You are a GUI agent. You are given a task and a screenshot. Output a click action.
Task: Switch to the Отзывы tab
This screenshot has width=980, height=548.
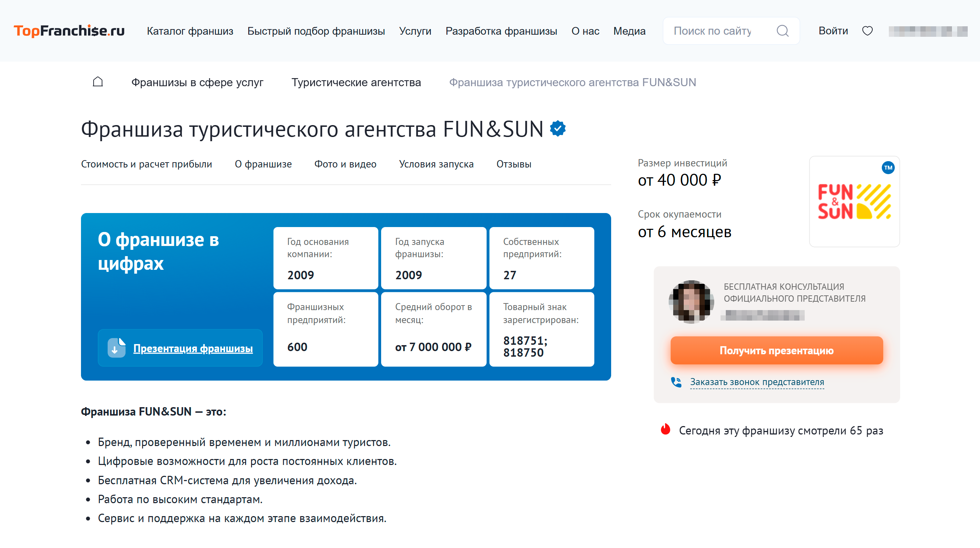(514, 164)
